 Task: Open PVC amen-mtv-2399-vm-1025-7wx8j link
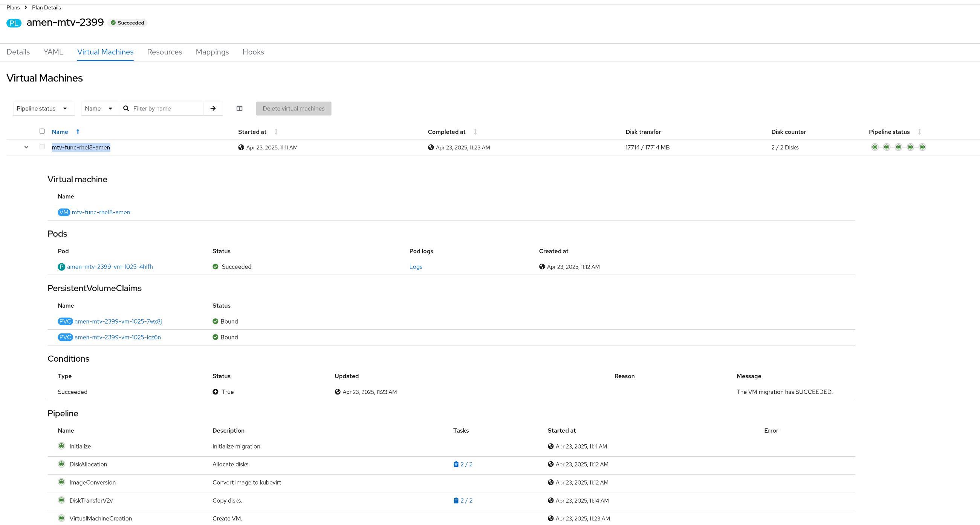(118, 321)
